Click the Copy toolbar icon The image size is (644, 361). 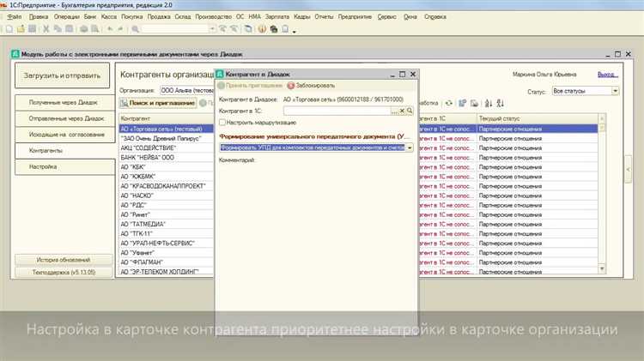(58, 28)
